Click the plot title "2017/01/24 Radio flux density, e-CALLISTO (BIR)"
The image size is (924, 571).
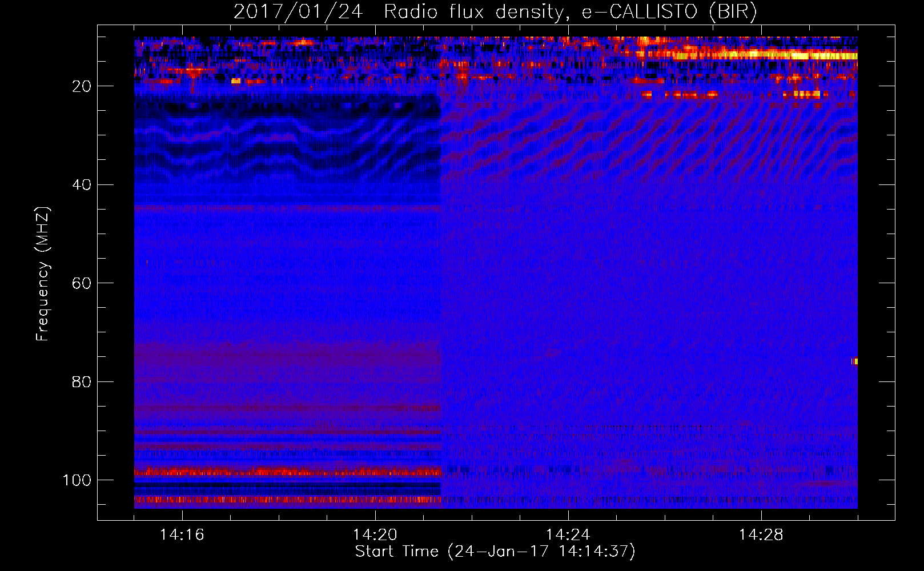click(x=495, y=12)
